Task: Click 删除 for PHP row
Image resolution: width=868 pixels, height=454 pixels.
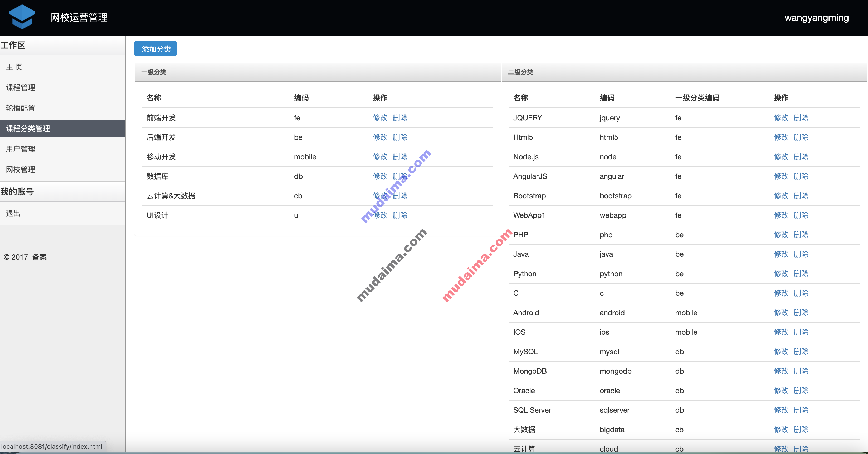Action: (801, 235)
